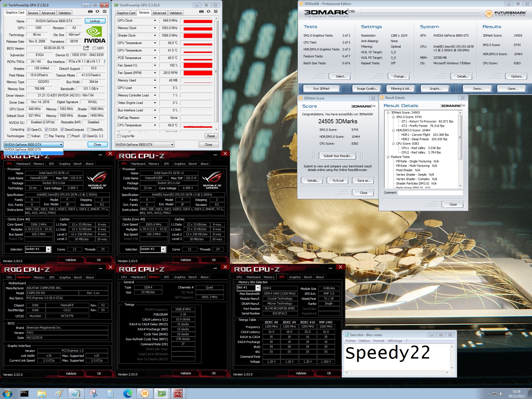The image size is (532, 399).
Task: Open the Snipping Tool from the taskbar
Action: tap(93, 393)
